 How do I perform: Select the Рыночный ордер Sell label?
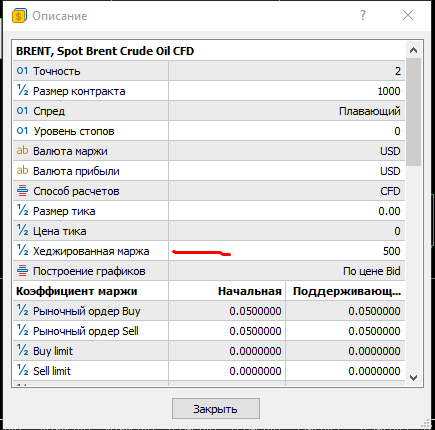click(86, 331)
